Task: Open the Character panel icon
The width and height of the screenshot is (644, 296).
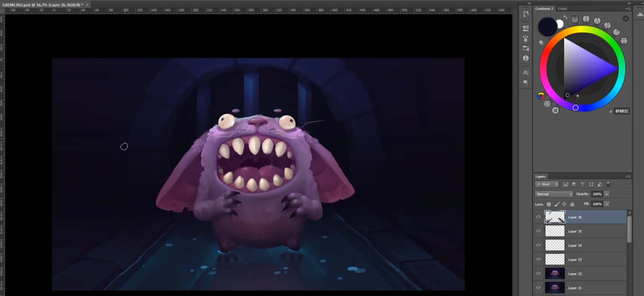Action: (x=526, y=73)
